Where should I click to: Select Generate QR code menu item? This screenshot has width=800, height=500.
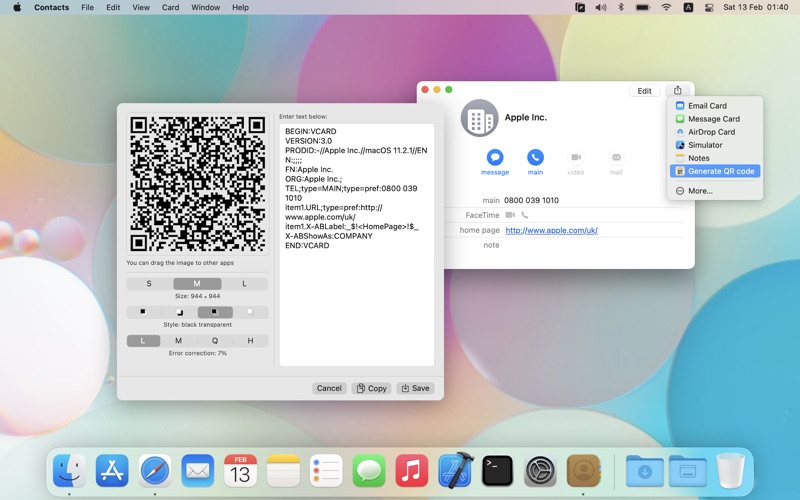[714, 171]
